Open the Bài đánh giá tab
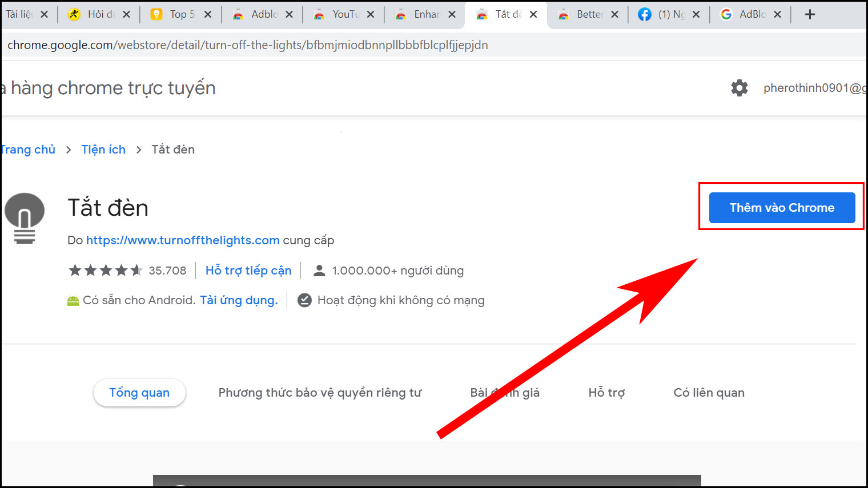Screen dimensions: 868x488 click(x=505, y=393)
